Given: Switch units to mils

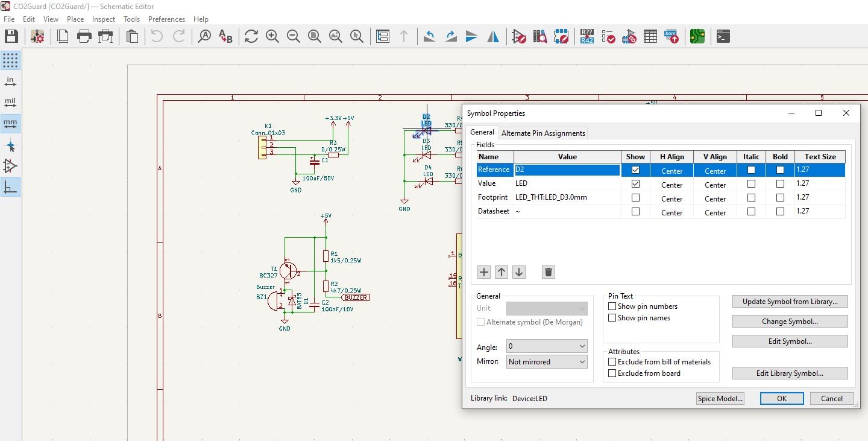Looking at the screenshot, I should coord(10,103).
